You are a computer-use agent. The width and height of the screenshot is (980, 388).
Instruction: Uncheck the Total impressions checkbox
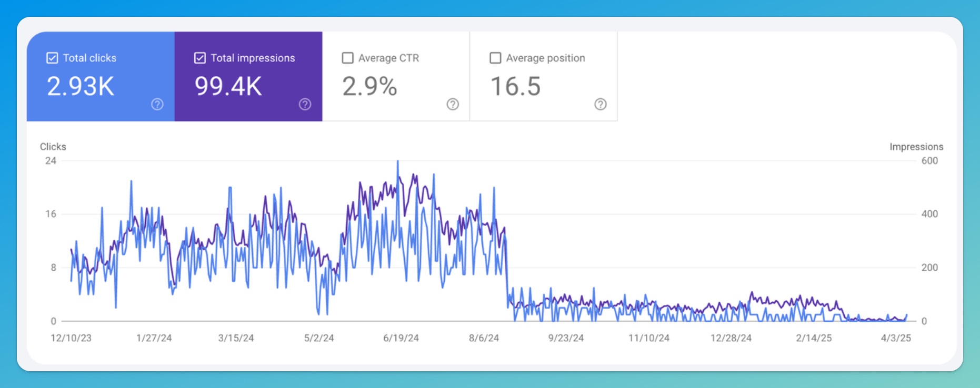tap(200, 58)
